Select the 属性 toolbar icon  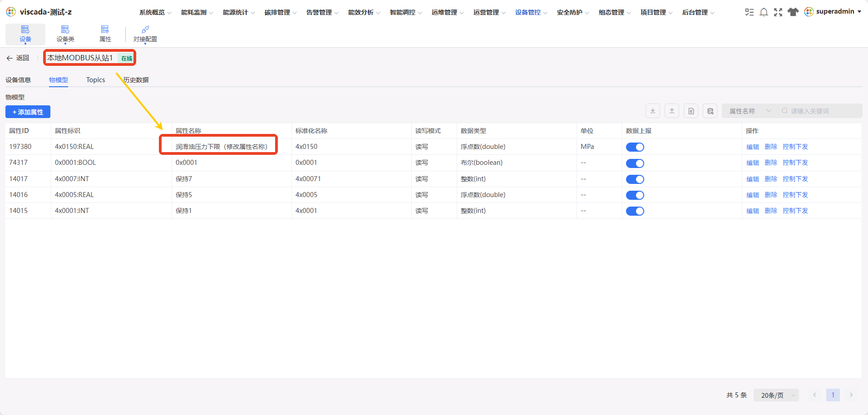(x=105, y=35)
